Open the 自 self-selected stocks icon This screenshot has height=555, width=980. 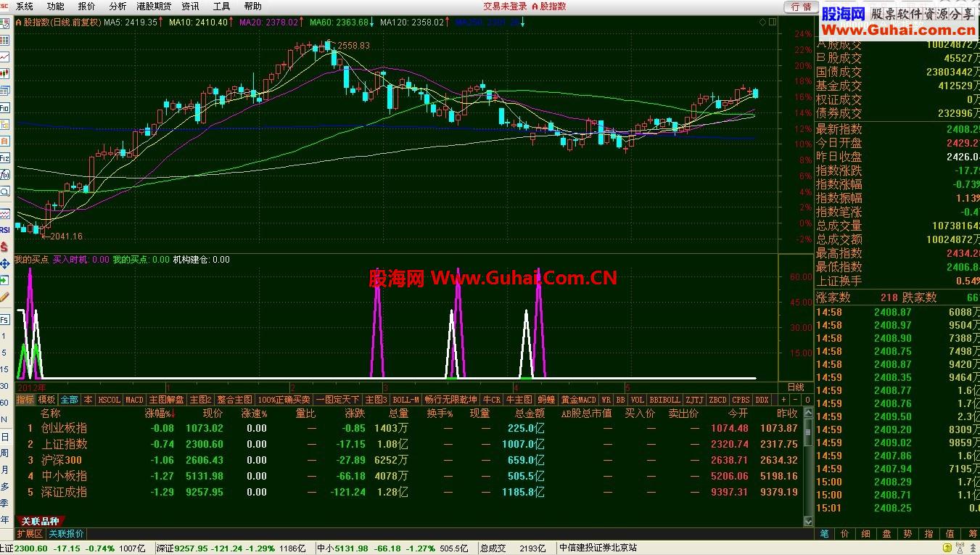[x=5, y=141]
